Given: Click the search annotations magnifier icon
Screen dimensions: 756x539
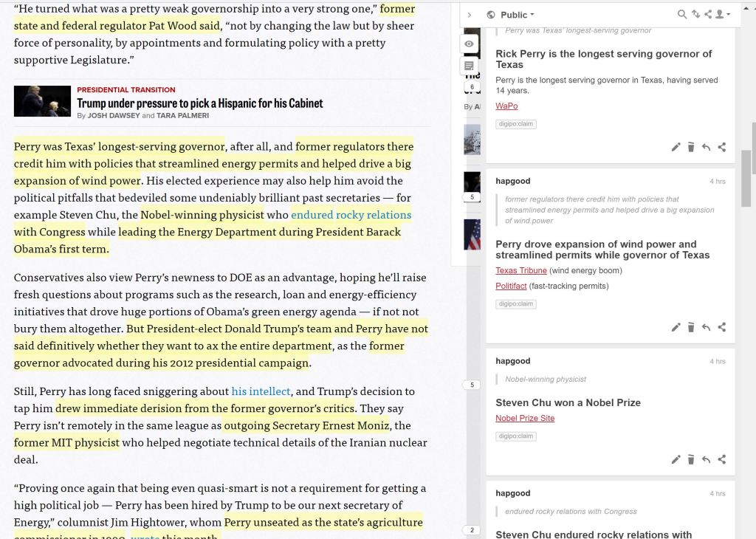Looking at the screenshot, I should [x=682, y=15].
